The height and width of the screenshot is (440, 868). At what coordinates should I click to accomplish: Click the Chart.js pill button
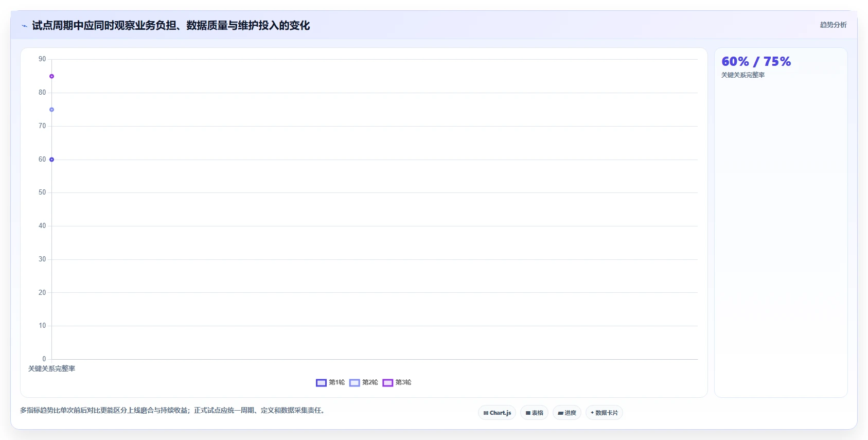[x=497, y=413]
